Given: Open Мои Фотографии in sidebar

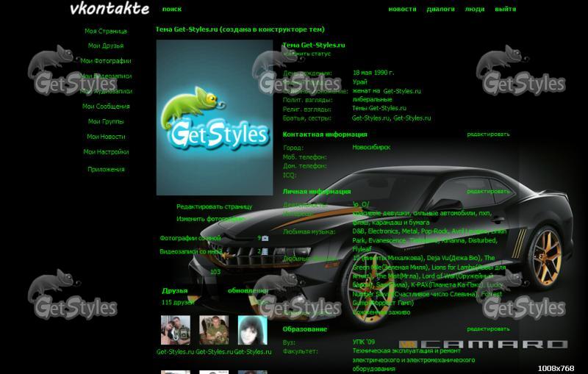Looking at the screenshot, I should click(x=106, y=61).
